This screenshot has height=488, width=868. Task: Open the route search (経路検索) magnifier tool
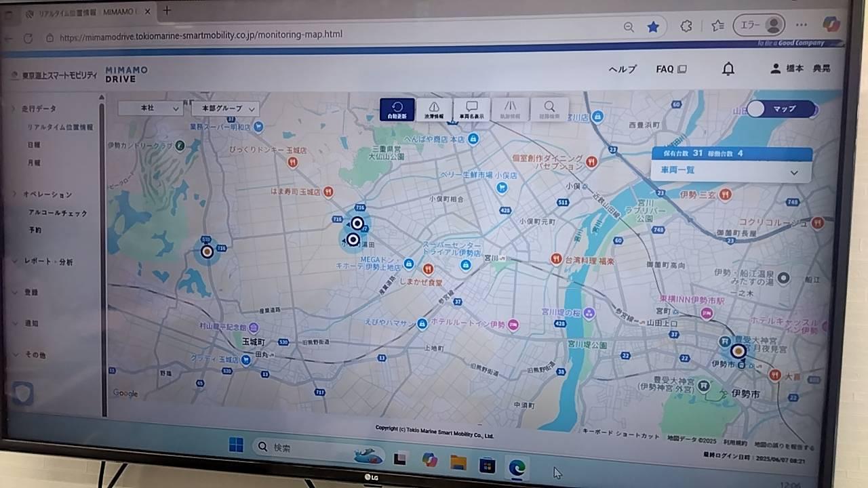click(x=549, y=110)
